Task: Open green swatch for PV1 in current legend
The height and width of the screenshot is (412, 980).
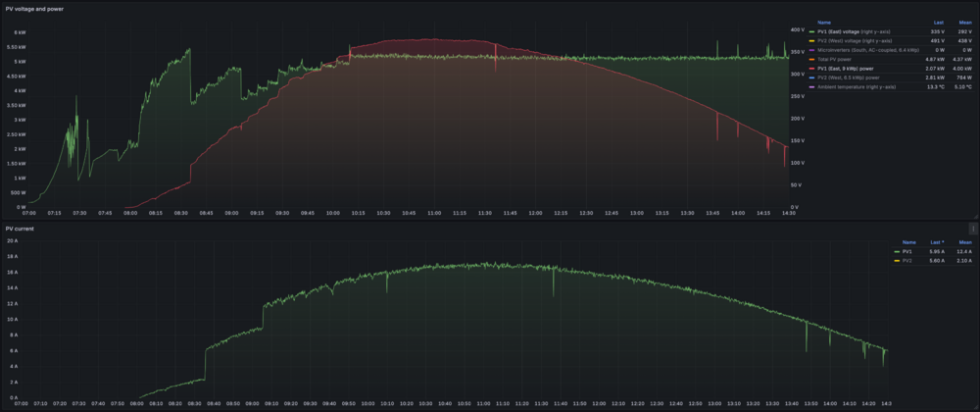Action: (897, 252)
